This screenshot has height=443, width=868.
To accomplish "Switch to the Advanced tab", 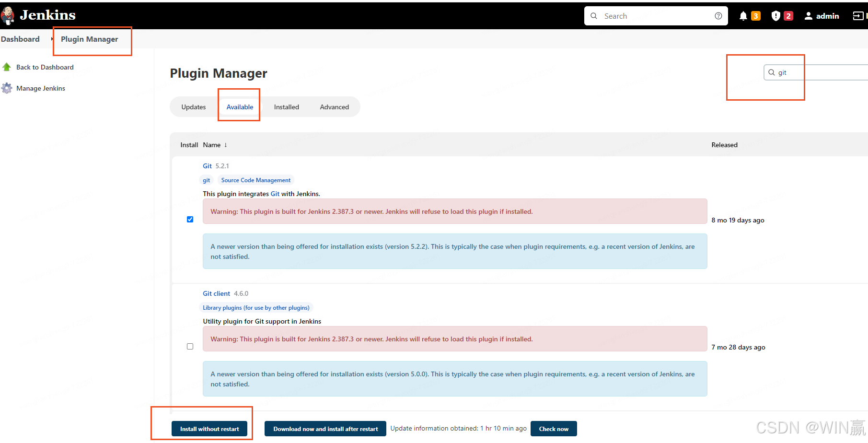I will [335, 107].
